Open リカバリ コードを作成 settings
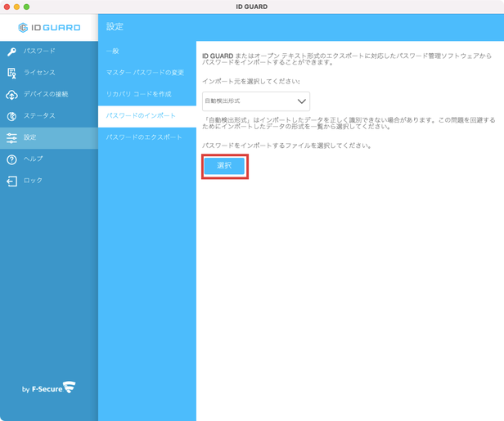The width and height of the screenshot is (504, 421). tap(147, 94)
